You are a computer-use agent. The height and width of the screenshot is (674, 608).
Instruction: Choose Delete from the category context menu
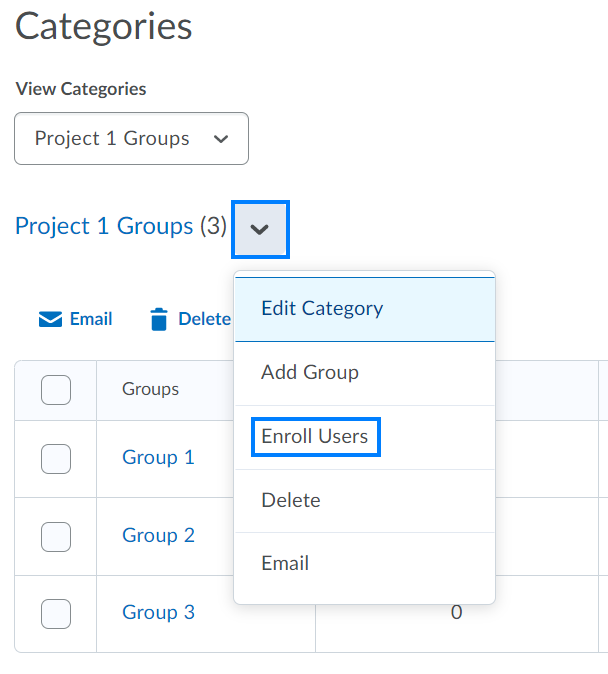290,500
